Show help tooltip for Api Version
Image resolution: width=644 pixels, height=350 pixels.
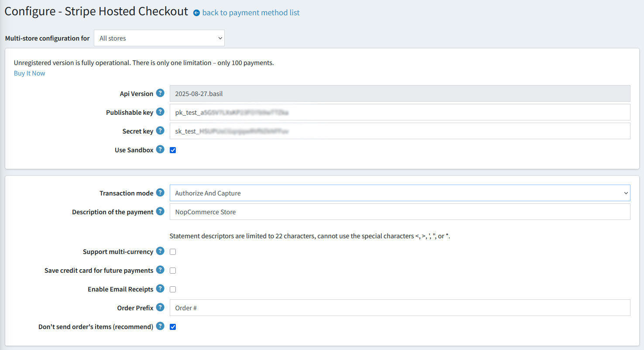pos(160,93)
